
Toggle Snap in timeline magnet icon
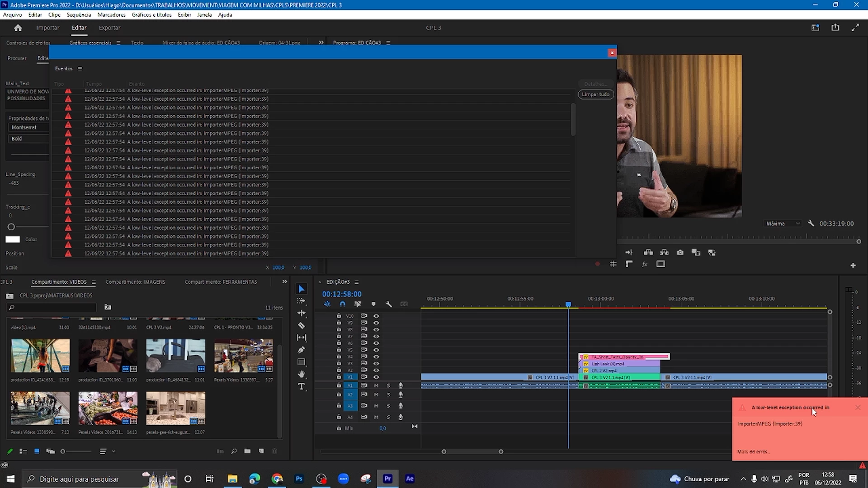[342, 304]
